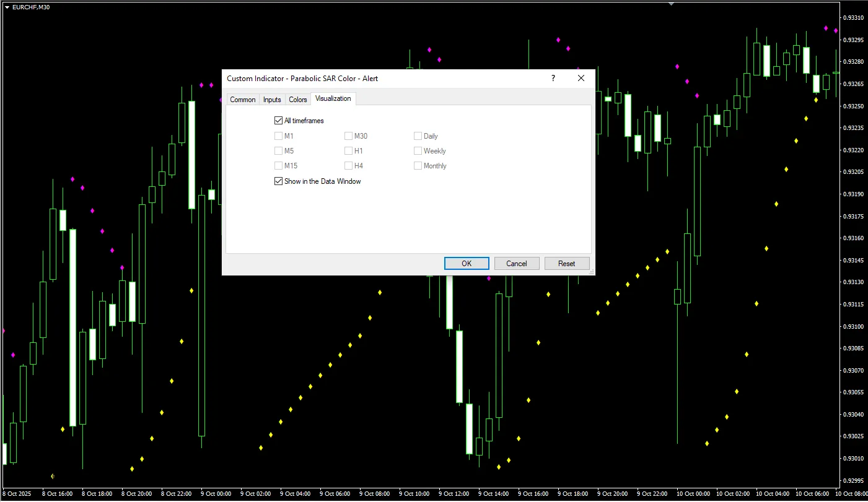This screenshot has height=502, width=868.
Task: Reset indicator settings with Reset button
Action: click(566, 264)
